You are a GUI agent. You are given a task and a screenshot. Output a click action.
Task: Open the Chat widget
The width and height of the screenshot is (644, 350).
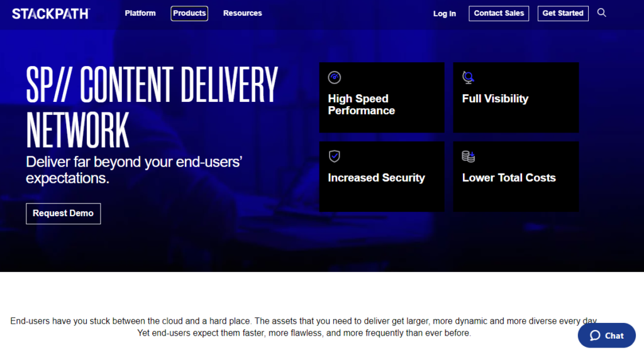click(x=607, y=336)
